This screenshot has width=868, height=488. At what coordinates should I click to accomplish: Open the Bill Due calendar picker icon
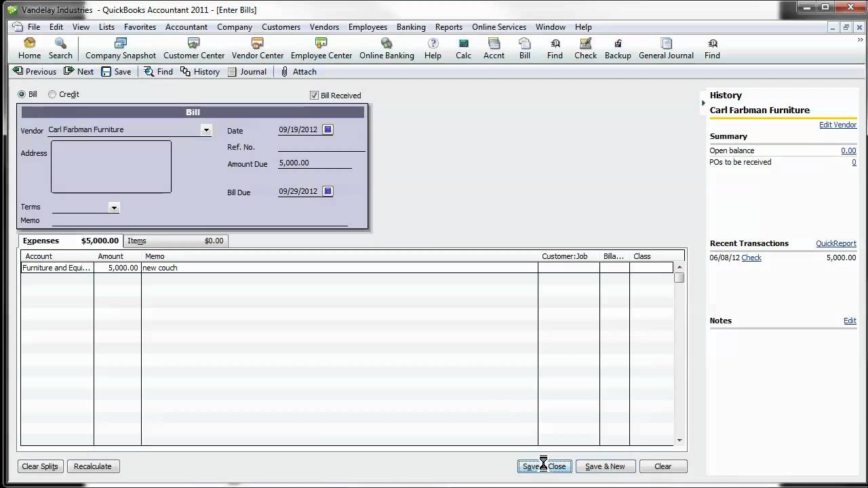pos(328,191)
